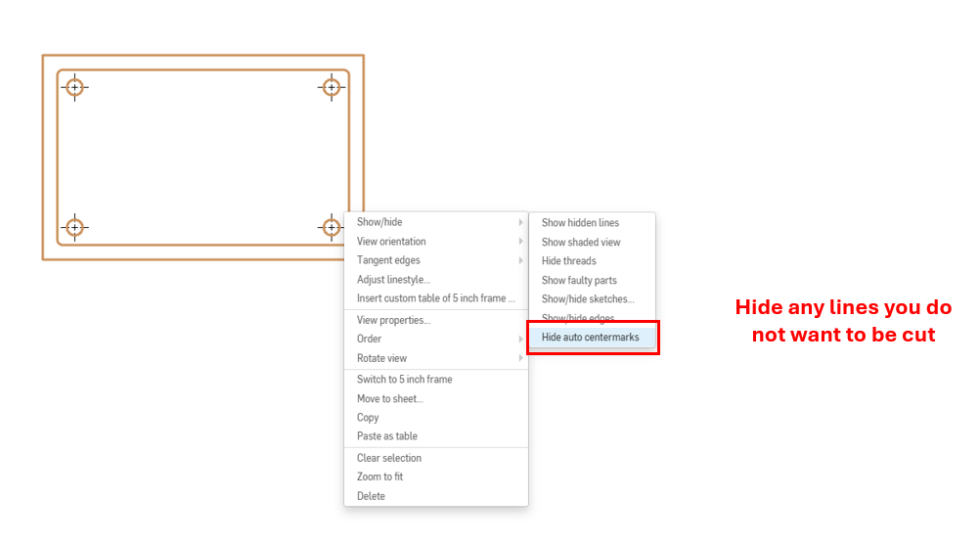The width and height of the screenshot is (980, 545).
Task: Click Copy in the context menu
Action: coord(368,418)
